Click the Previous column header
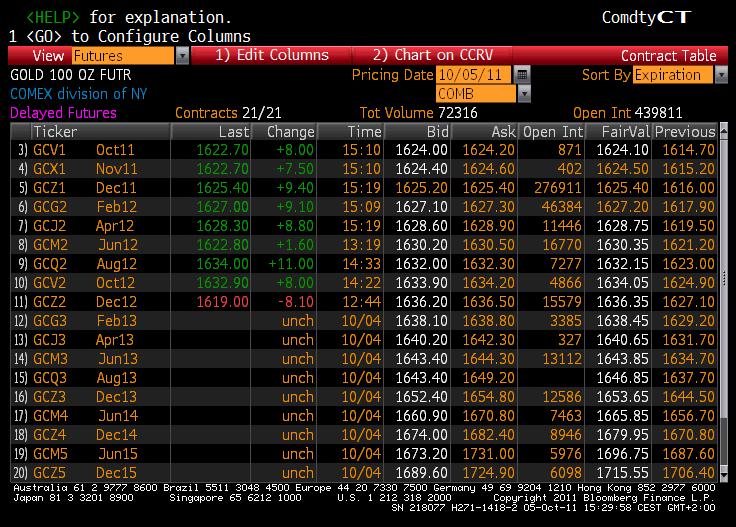This screenshot has height=527, width=736. click(685, 132)
